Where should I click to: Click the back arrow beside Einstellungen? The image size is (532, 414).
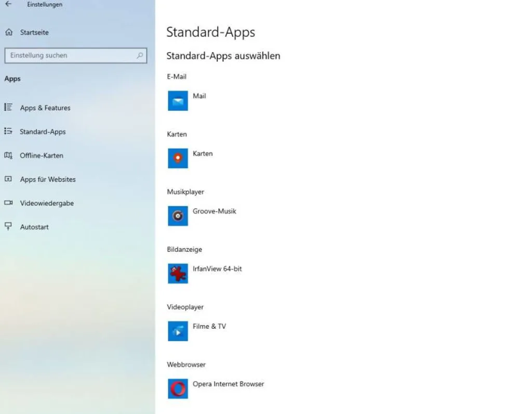pos(8,4)
